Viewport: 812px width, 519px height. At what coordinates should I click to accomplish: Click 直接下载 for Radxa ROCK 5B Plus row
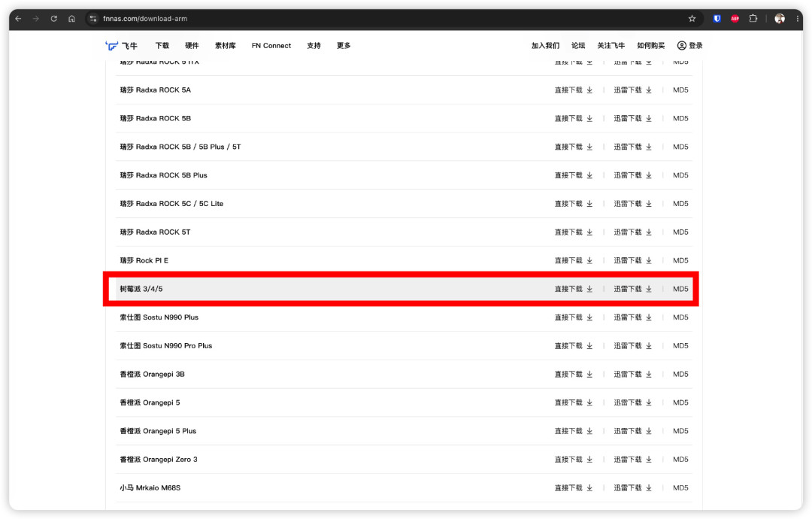pyautogui.click(x=573, y=175)
